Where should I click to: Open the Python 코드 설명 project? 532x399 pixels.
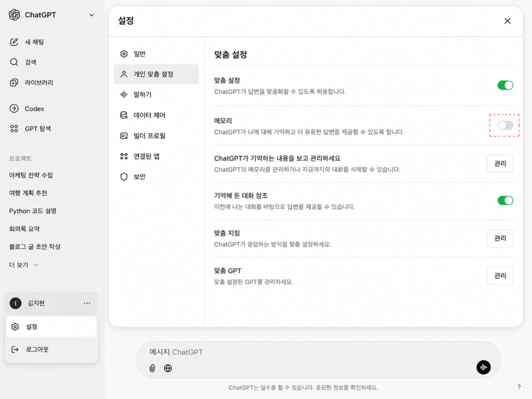pos(33,211)
